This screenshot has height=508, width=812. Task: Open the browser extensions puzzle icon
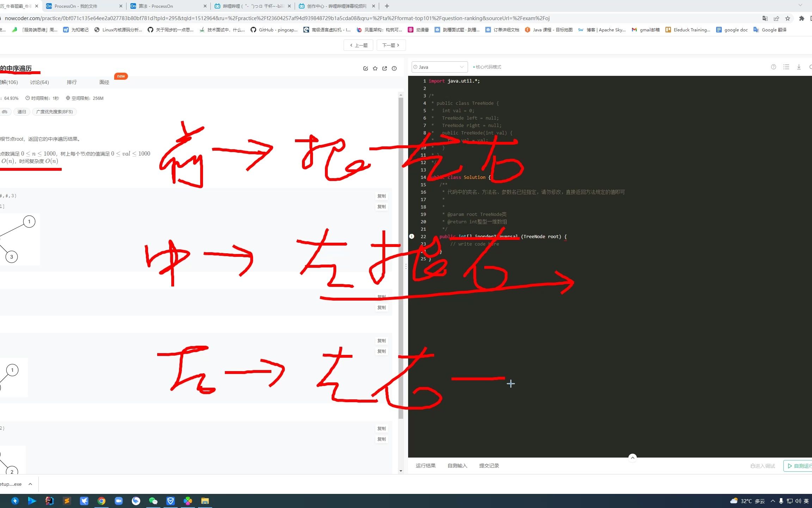[801, 18]
